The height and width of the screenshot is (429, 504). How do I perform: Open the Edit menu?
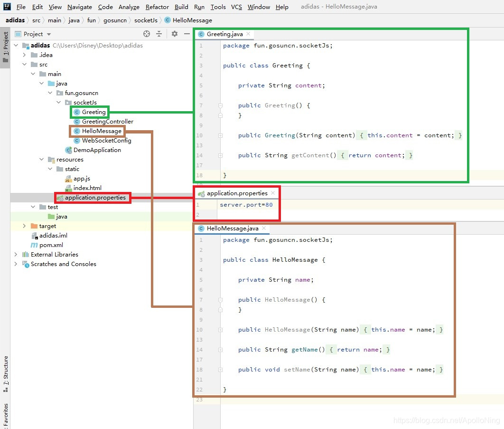[x=37, y=7]
